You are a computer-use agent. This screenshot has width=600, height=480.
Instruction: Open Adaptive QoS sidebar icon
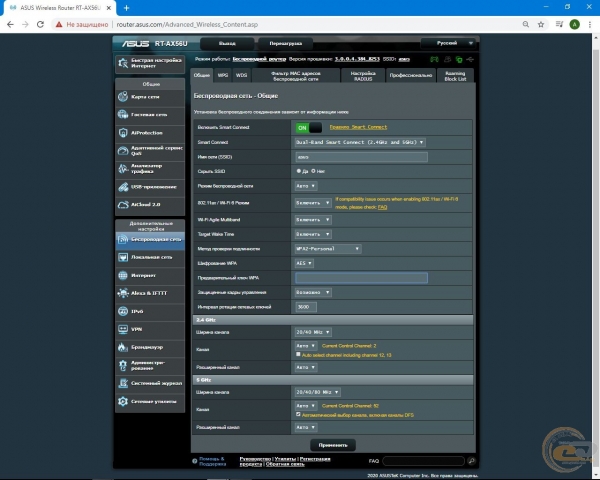point(123,150)
